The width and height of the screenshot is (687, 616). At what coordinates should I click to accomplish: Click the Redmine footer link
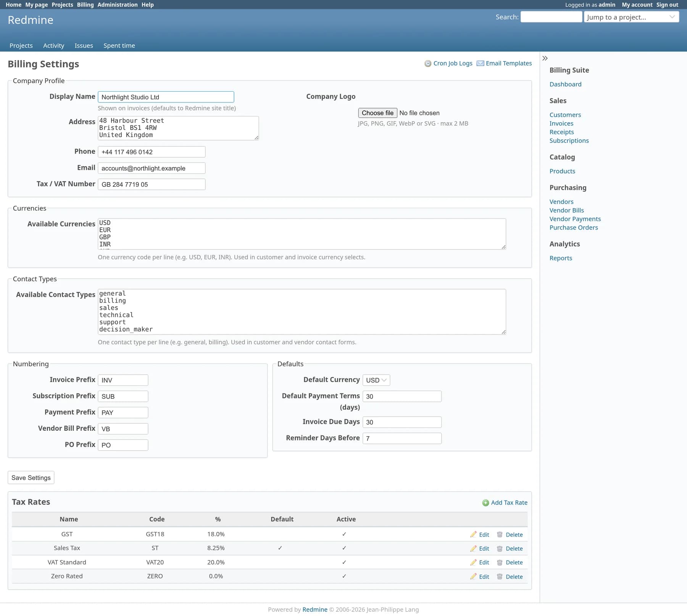coord(314,610)
